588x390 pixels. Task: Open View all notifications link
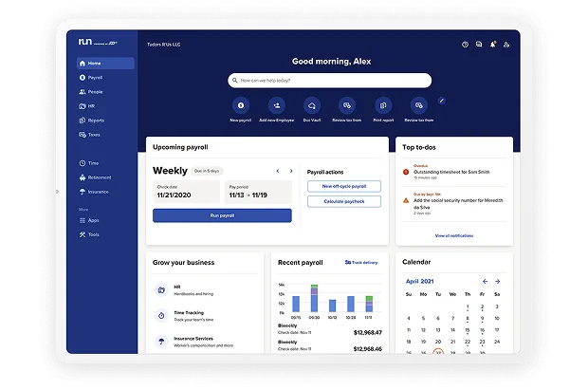[453, 235]
